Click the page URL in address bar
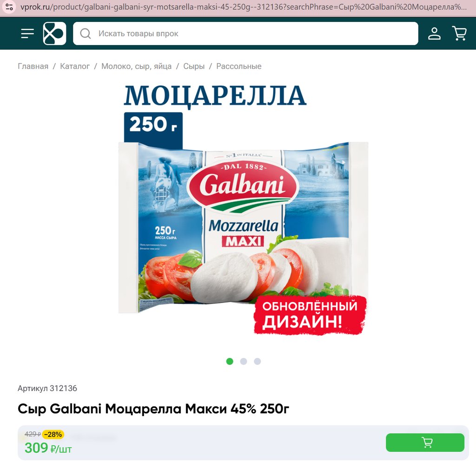The width and height of the screenshot is (476, 463). 244,7
